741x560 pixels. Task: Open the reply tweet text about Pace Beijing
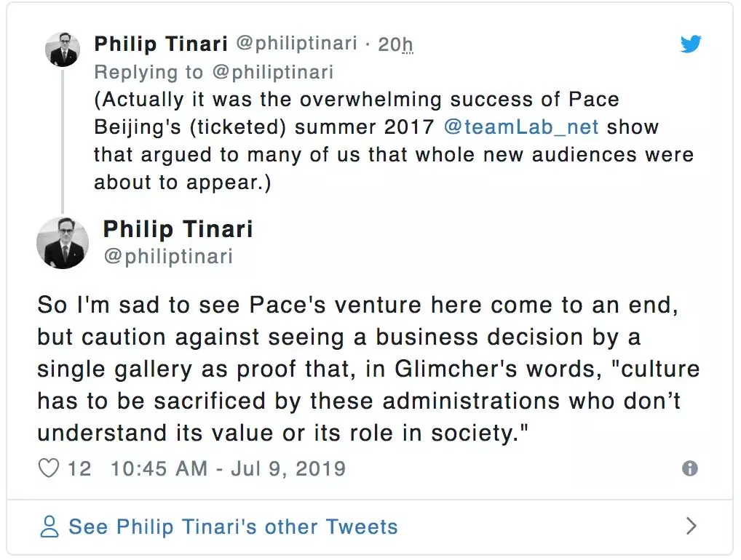[x=394, y=140]
